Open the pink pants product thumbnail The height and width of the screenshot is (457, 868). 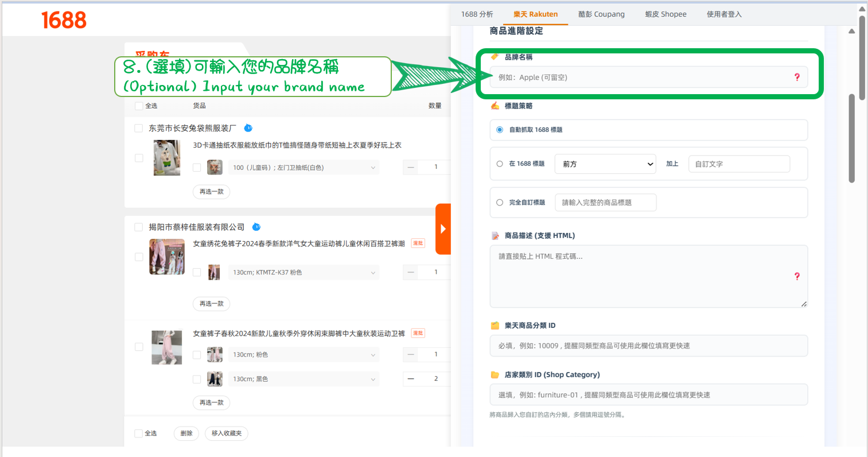click(166, 347)
